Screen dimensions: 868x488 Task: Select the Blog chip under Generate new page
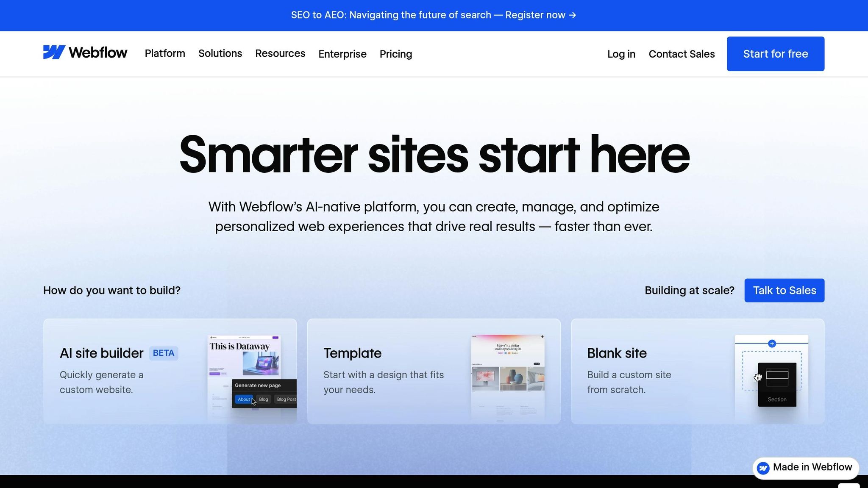point(263,399)
